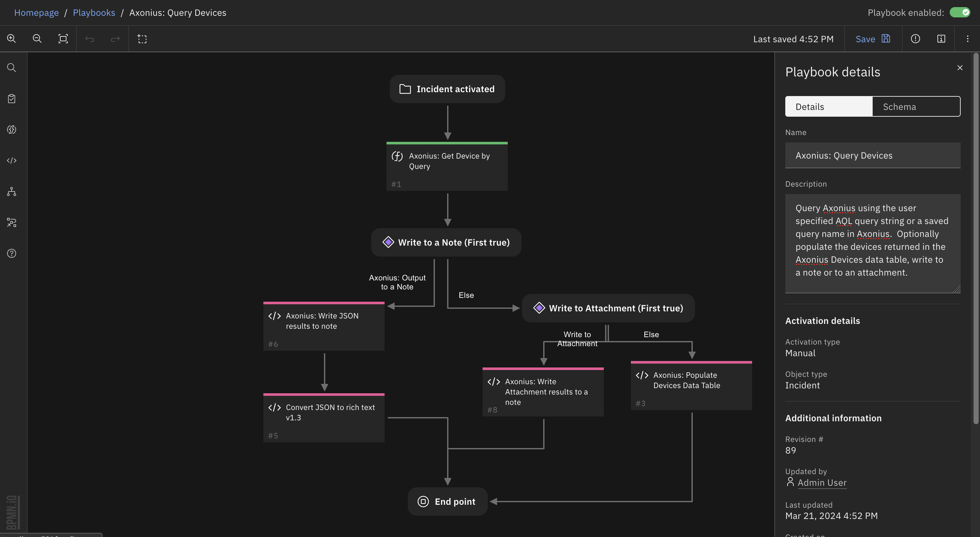Zoom in on the playbook canvas
The image size is (980, 537).
[x=11, y=38]
